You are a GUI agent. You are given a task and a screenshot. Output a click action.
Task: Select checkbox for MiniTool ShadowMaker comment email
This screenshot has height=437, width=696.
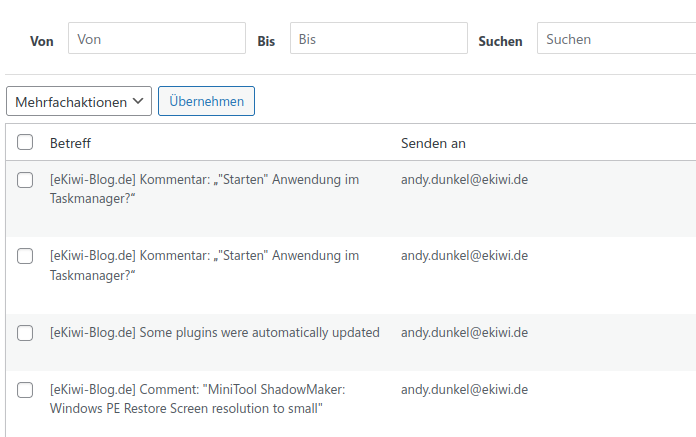[25, 390]
